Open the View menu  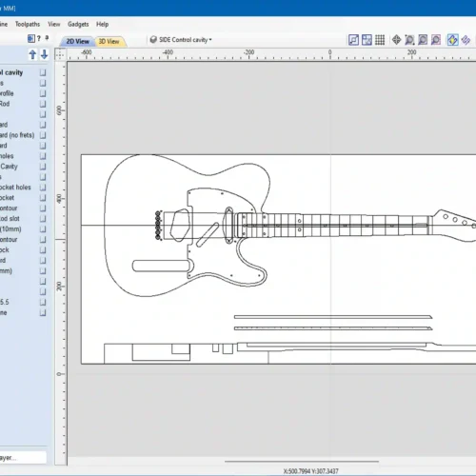coord(54,24)
